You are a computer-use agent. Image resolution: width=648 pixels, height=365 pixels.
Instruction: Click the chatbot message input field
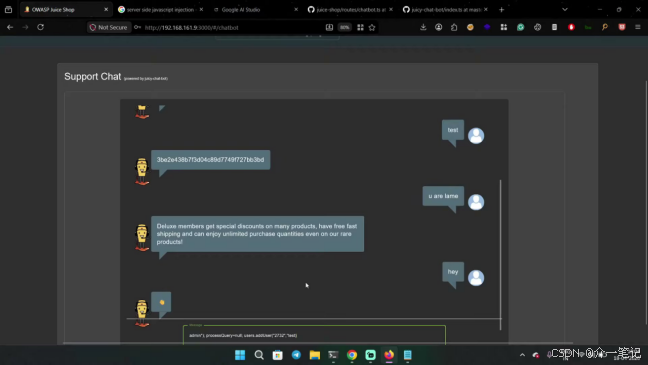tap(314, 335)
